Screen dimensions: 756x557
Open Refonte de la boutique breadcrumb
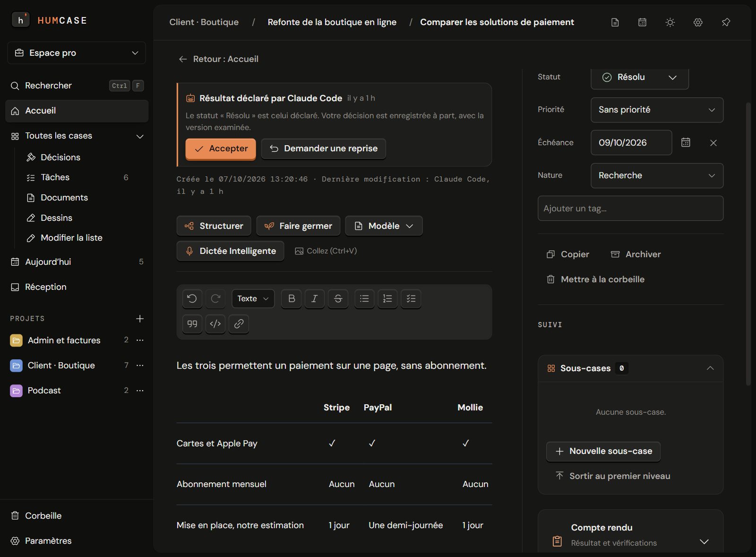(332, 22)
